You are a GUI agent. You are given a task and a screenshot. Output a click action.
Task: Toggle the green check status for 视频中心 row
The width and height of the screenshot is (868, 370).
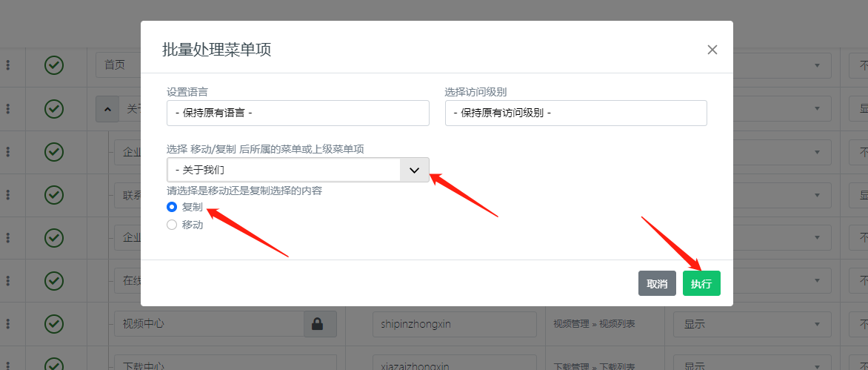[x=53, y=323]
